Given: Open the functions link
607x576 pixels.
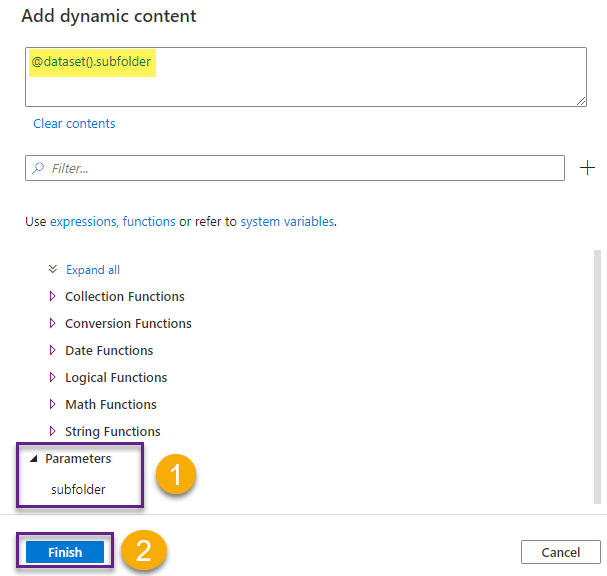Looking at the screenshot, I should coord(149,222).
